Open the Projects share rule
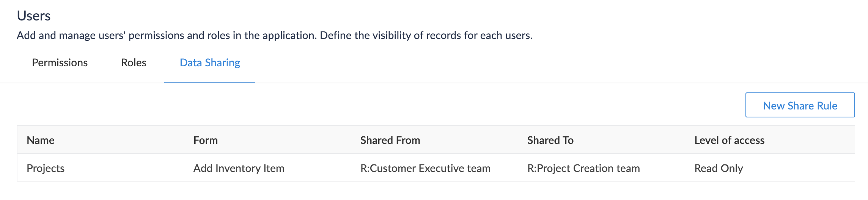The height and width of the screenshot is (200, 868). pyautogui.click(x=46, y=168)
